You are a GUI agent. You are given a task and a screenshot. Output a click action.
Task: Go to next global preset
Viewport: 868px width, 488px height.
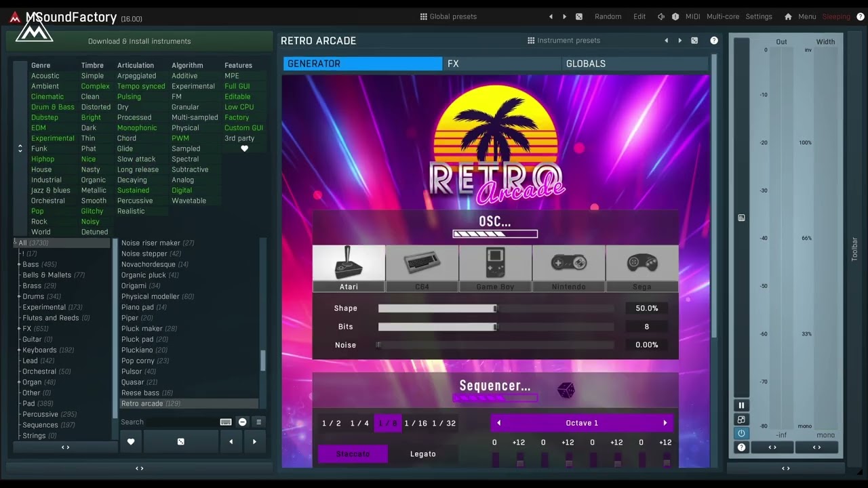coord(564,16)
